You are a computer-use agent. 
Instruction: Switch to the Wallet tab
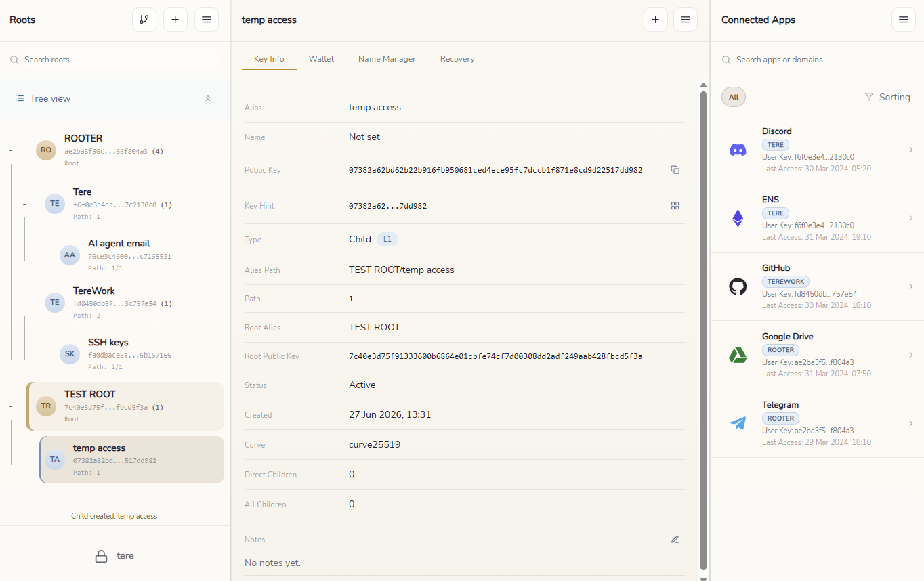[321, 59]
